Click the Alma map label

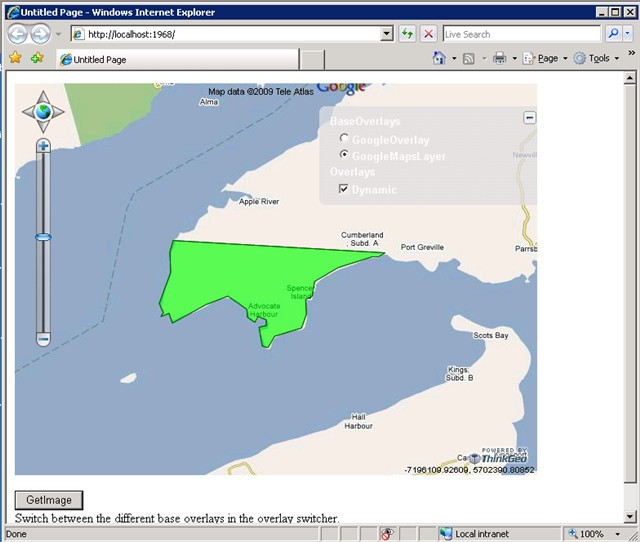(x=209, y=102)
